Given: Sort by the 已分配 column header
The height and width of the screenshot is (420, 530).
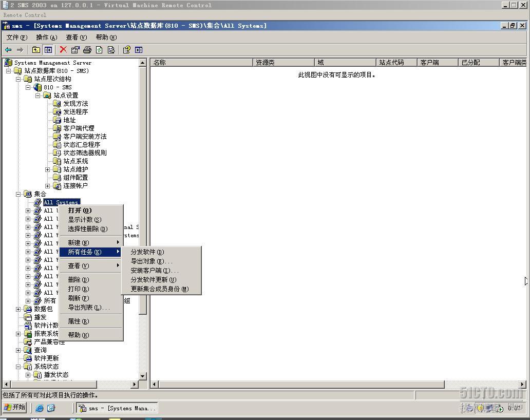Looking at the screenshot, I should [x=478, y=63].
